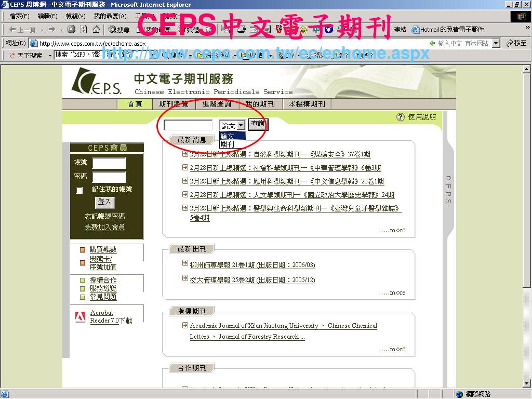The width and height of the screenshot is (532, 399).
Task: Switch to the 進階查詢 tab
Action: coord(217,104)
